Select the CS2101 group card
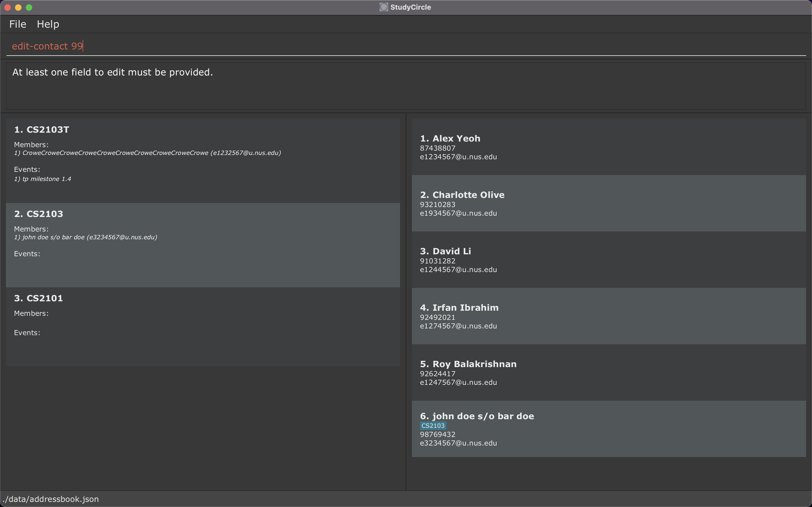812x507 pixels. click(x=202, y=326)
